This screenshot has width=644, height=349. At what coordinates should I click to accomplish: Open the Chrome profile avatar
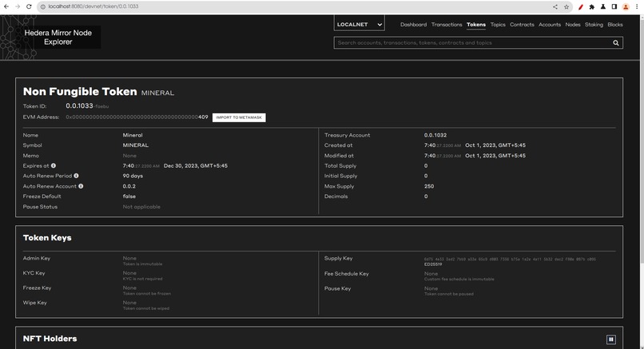(x=626, y=6)
